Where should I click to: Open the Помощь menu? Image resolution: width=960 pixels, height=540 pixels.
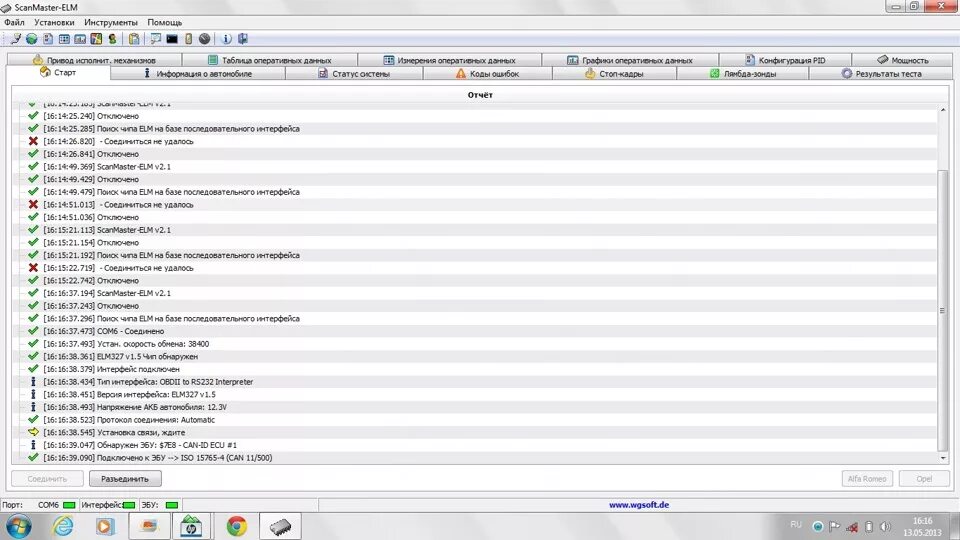point(164,22)
